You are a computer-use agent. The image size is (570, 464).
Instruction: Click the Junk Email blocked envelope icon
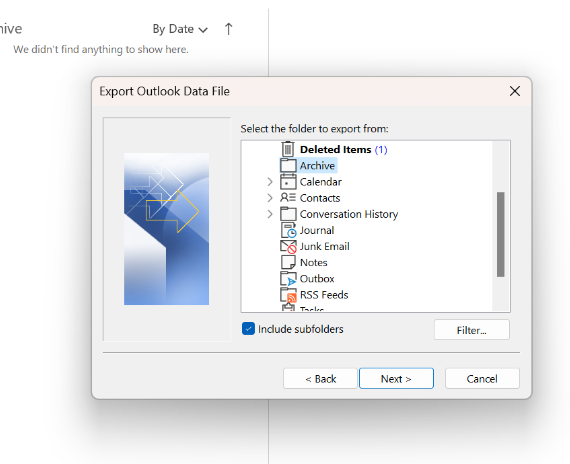(288, 247)
